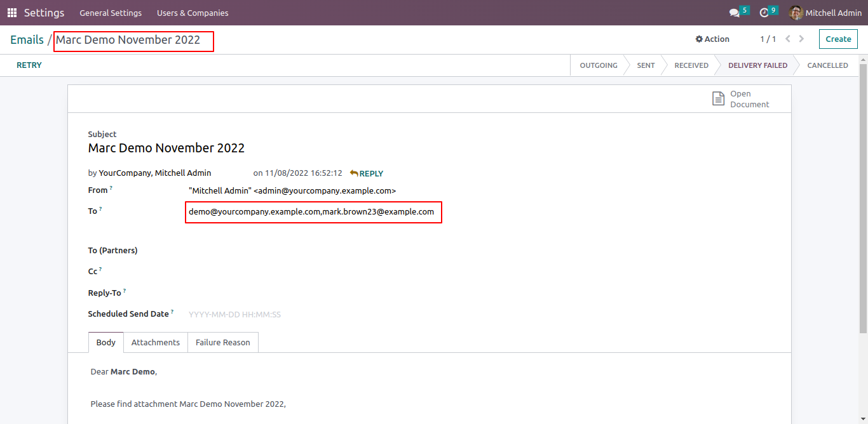Click help mark next to Cc
This screenshot has height=424, width=868.
(100, 269)
